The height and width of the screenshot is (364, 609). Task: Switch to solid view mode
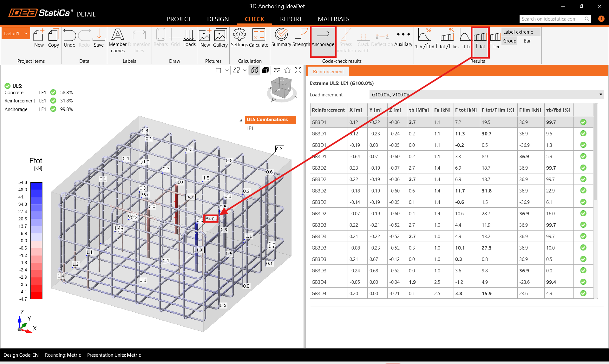[265, 70]
